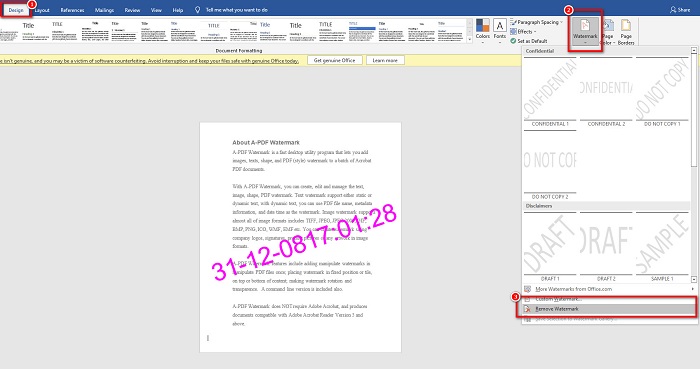
Task: Switch to the References tab
Action: pos(72,10)
